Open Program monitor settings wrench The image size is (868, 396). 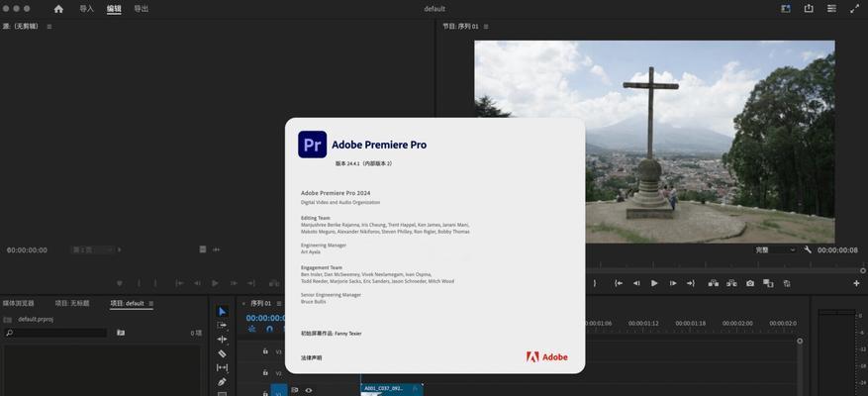[808, 249]
